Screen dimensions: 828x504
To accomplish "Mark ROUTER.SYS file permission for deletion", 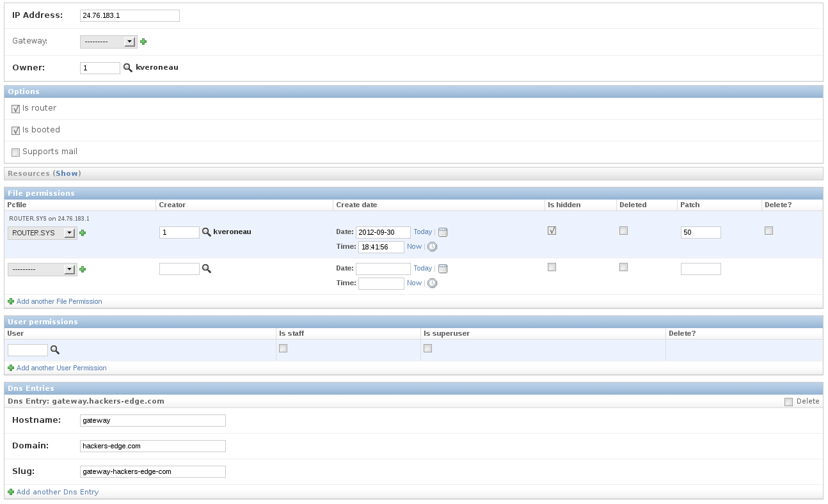I will [768, 231].
